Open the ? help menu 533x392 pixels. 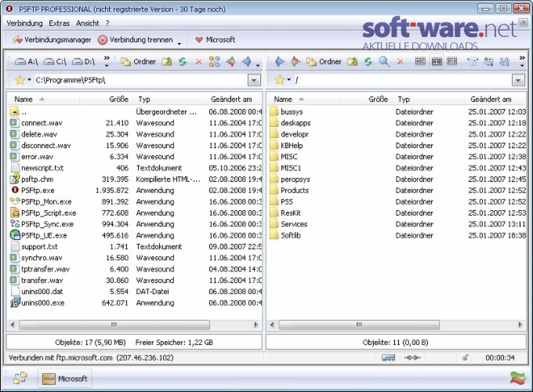107,24
